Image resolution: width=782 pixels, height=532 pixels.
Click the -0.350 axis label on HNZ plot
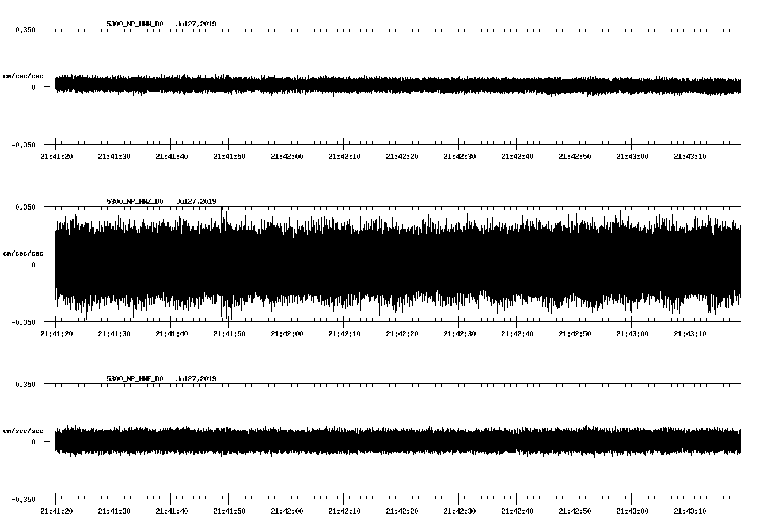coord(23,322)
